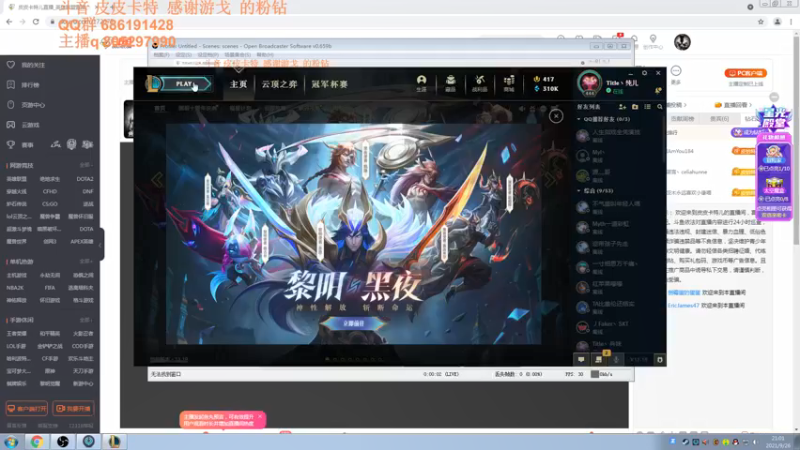Image resolution: width=800 pixels, height=450 pixels.
Task: Click the add friend icon
Action: pos(622,107)
